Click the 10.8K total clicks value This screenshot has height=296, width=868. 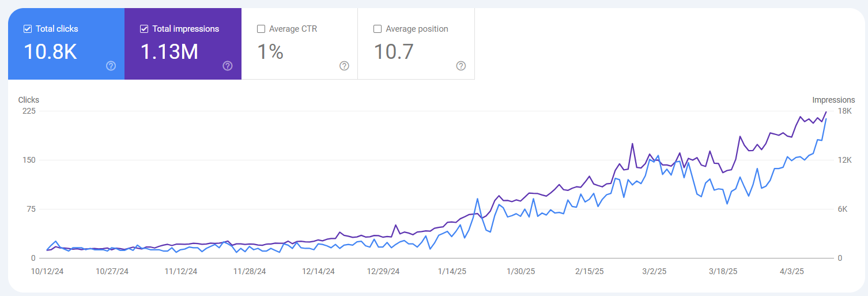(x=50, y=52)
